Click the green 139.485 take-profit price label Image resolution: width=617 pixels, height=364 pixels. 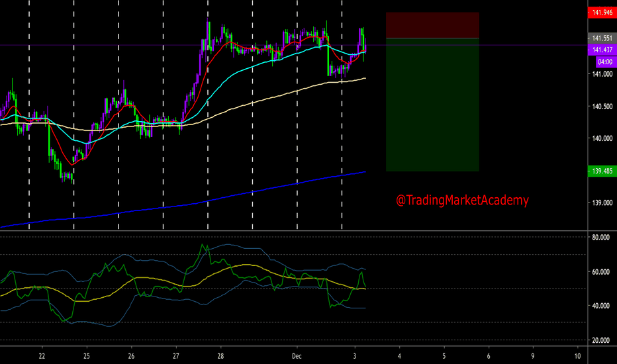point(602,171)
